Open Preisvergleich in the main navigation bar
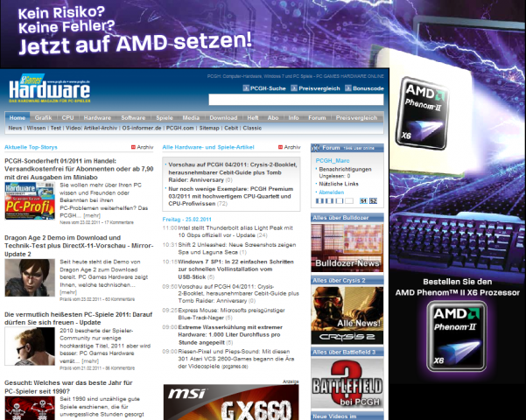This screenshot has width=526, height=420. coord(356,118)
